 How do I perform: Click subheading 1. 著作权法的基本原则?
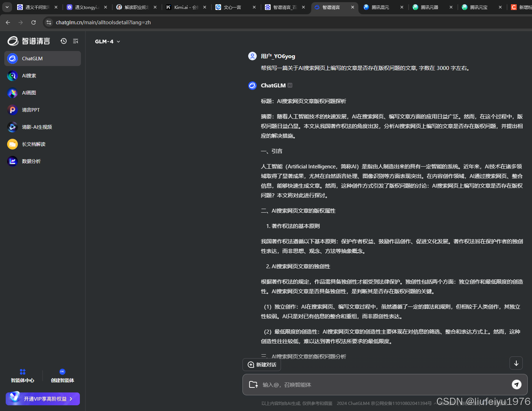point(293,226)
